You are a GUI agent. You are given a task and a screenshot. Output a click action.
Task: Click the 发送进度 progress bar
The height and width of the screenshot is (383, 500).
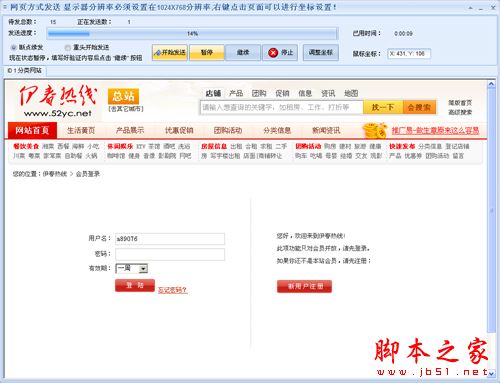pos(192,34)
